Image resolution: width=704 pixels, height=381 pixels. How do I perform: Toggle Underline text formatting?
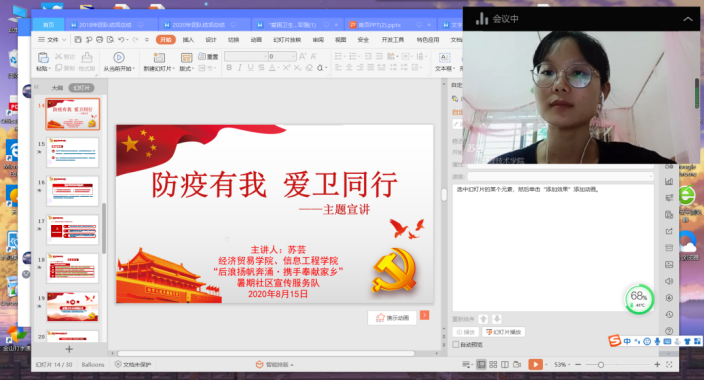coord(251,68)
